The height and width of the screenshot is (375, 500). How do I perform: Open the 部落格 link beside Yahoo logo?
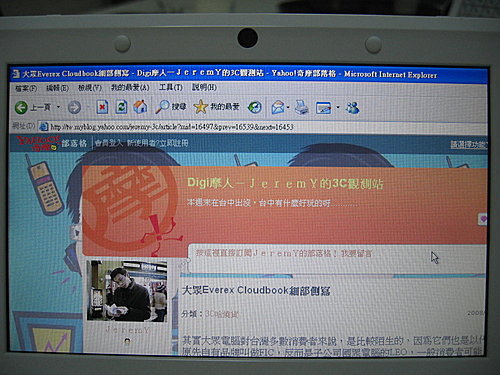[x=74, y=143]
